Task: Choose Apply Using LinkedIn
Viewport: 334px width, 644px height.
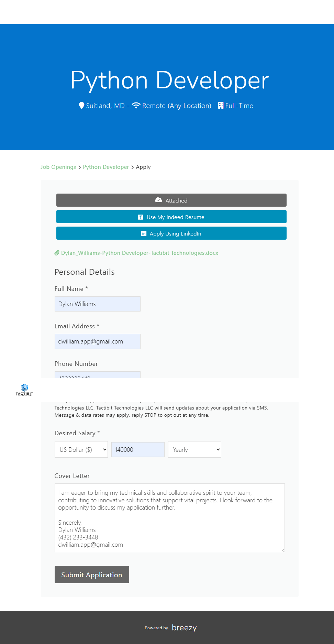Action: [x=171, y=233]
